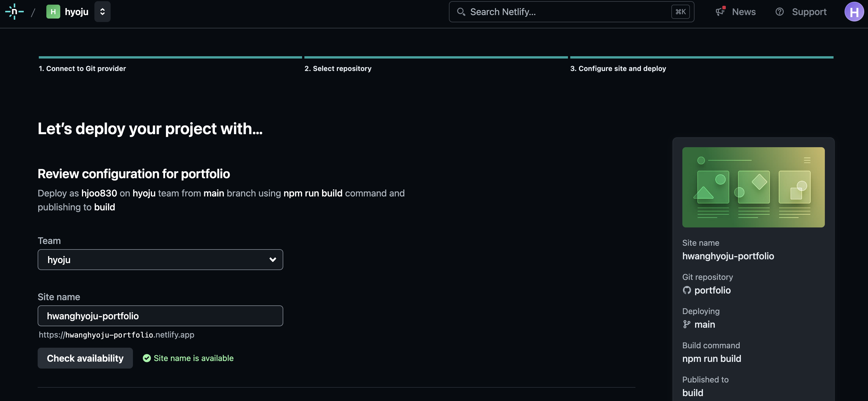Open the purple H user avatar menu
The height and width of the screenshot is (401, 868).
854,12
